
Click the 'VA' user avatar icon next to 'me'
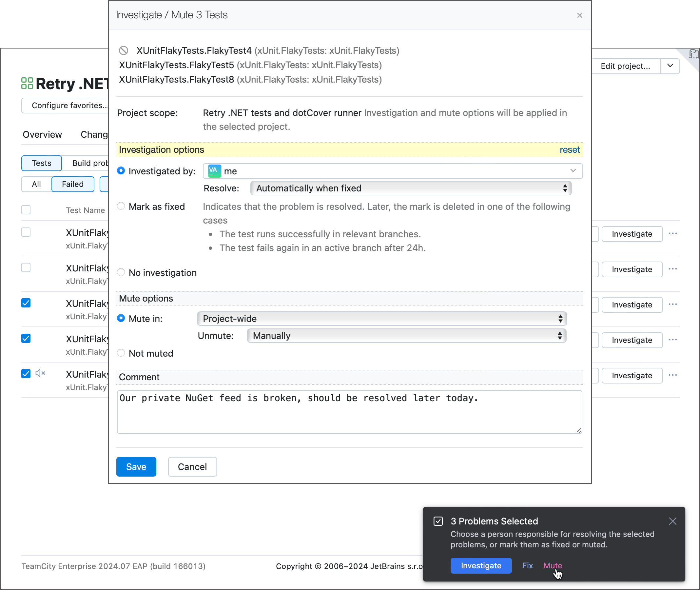coord(214,170)
